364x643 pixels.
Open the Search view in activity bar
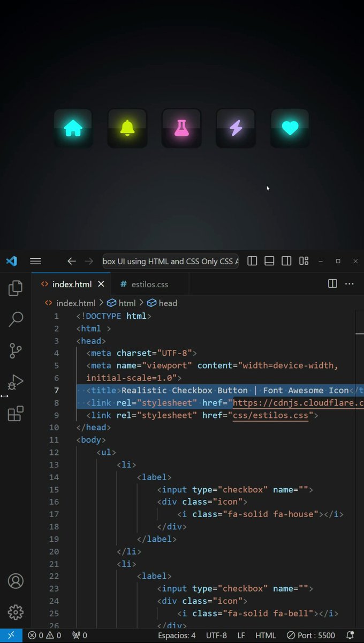tap(16, 319)
